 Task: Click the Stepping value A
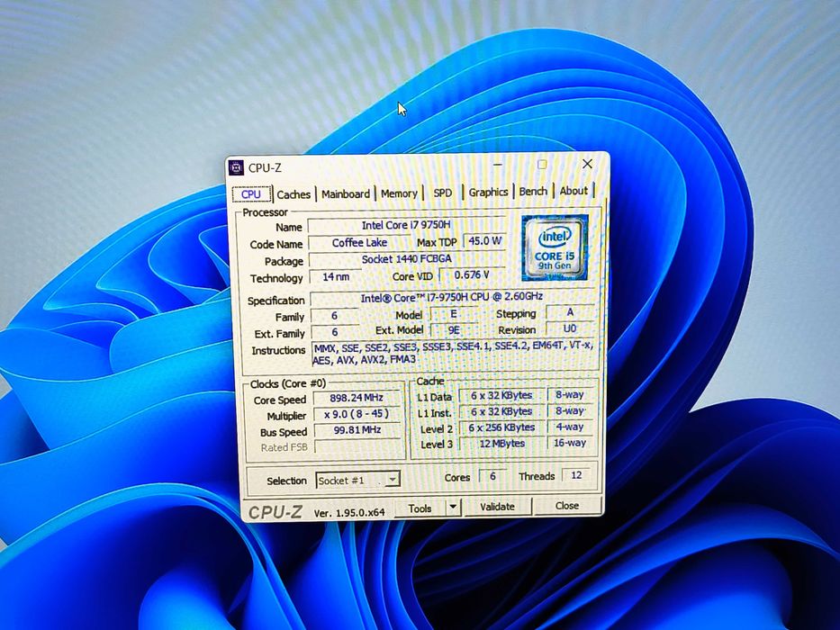[x=570, y=311]
